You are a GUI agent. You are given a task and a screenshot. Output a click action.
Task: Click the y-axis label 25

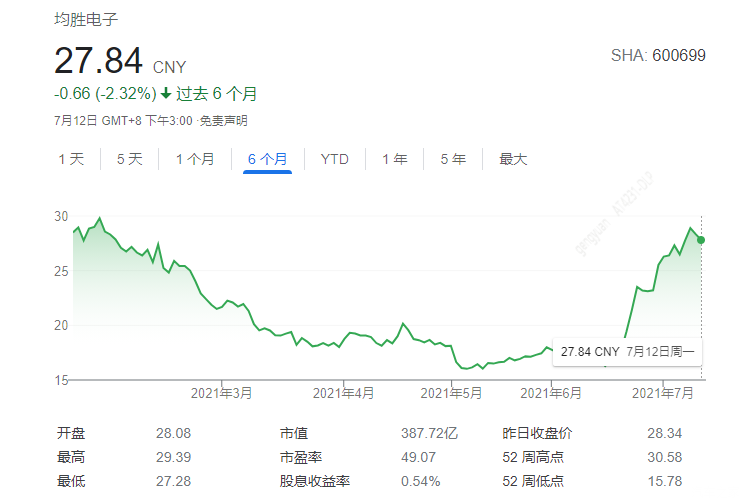pos(61,271)
